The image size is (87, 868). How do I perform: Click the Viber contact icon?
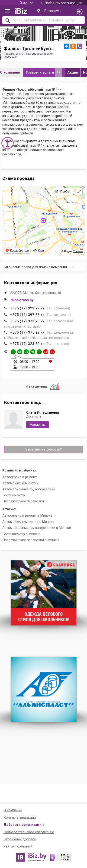tap(80, 46)
